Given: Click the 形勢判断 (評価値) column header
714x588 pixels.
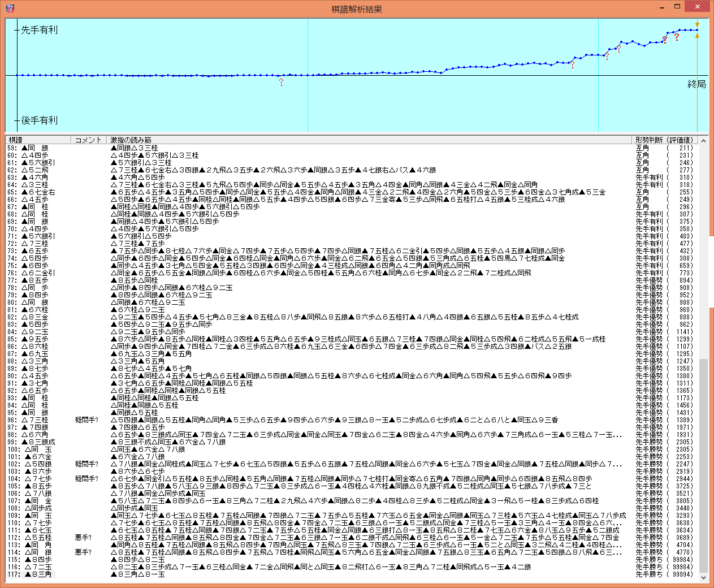Looking at the screenshot, I should coord(664,140).
